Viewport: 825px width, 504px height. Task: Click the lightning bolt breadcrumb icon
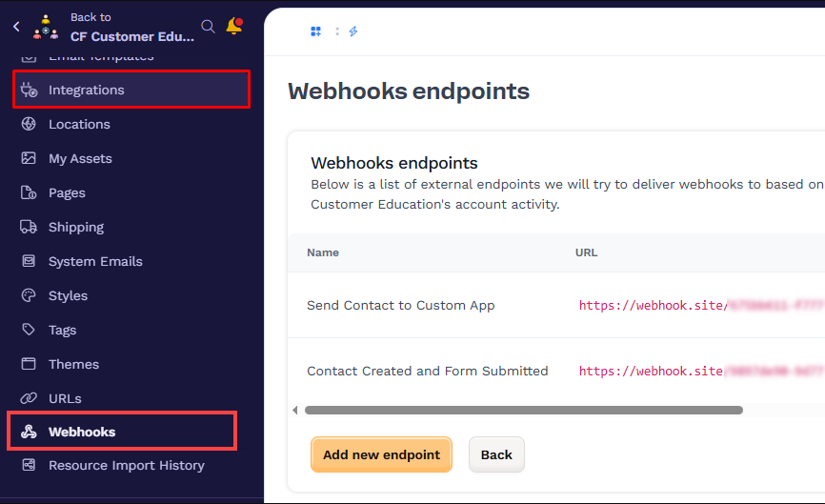click(x=353, y=31)
